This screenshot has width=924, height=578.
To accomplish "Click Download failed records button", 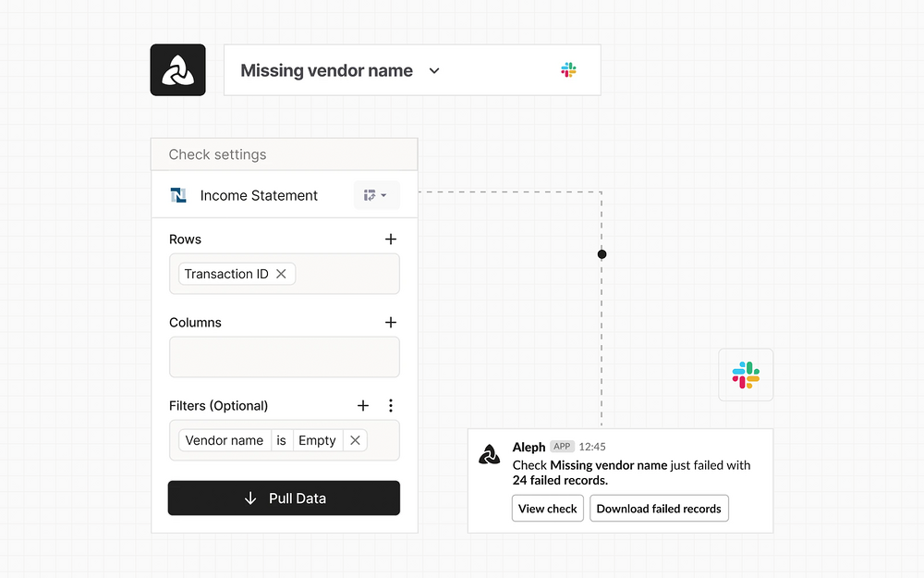I will tap(659, 509).
